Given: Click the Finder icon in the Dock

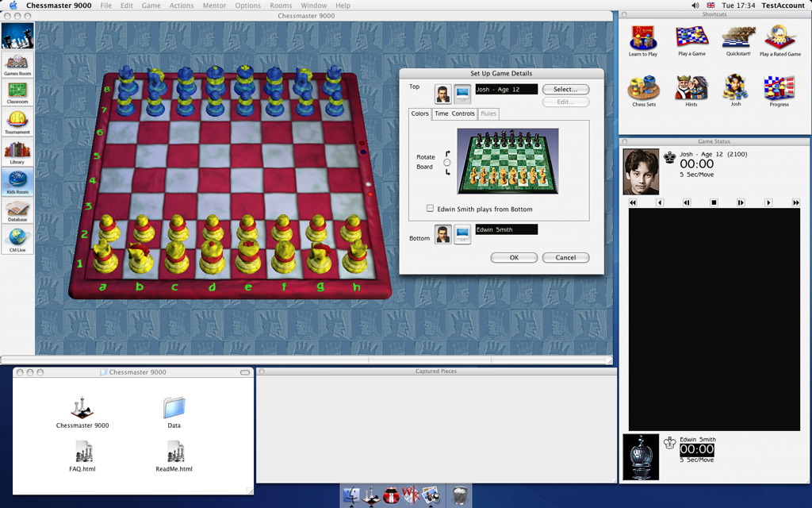Looking at the screenshot, I should point(352,495).
